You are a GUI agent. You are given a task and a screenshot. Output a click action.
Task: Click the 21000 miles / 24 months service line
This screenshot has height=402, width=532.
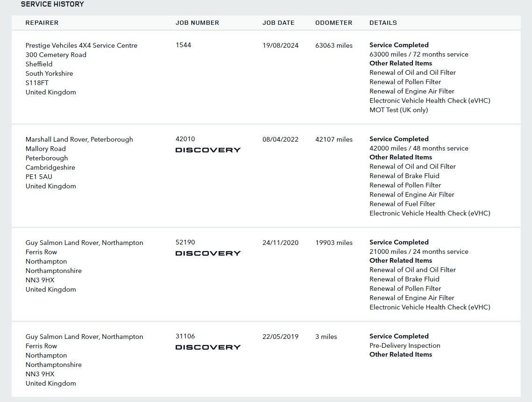click(419, 251)
